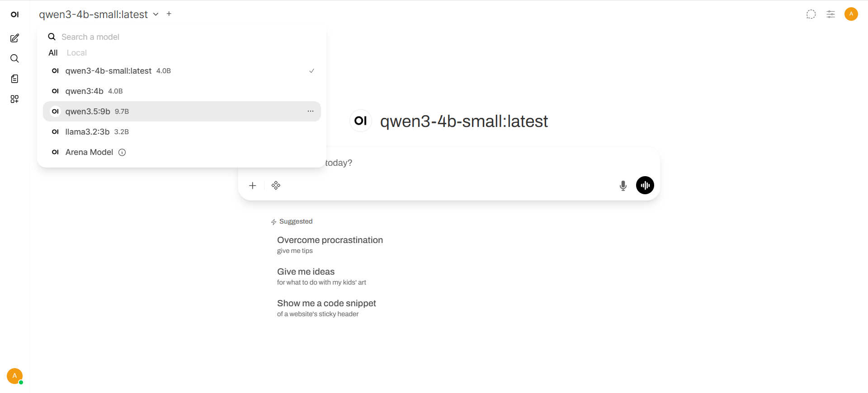Choose llama3.2:3b from model list
868x393 pixels.
point(87,132)
